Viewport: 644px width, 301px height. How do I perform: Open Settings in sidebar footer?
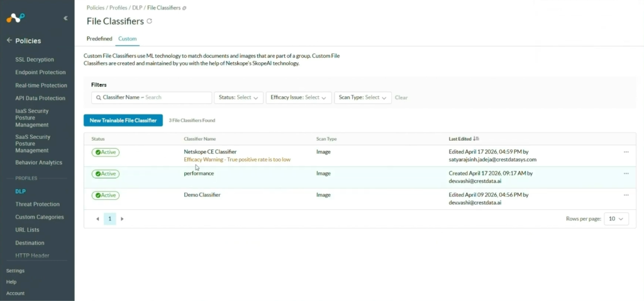click(15, 271)
